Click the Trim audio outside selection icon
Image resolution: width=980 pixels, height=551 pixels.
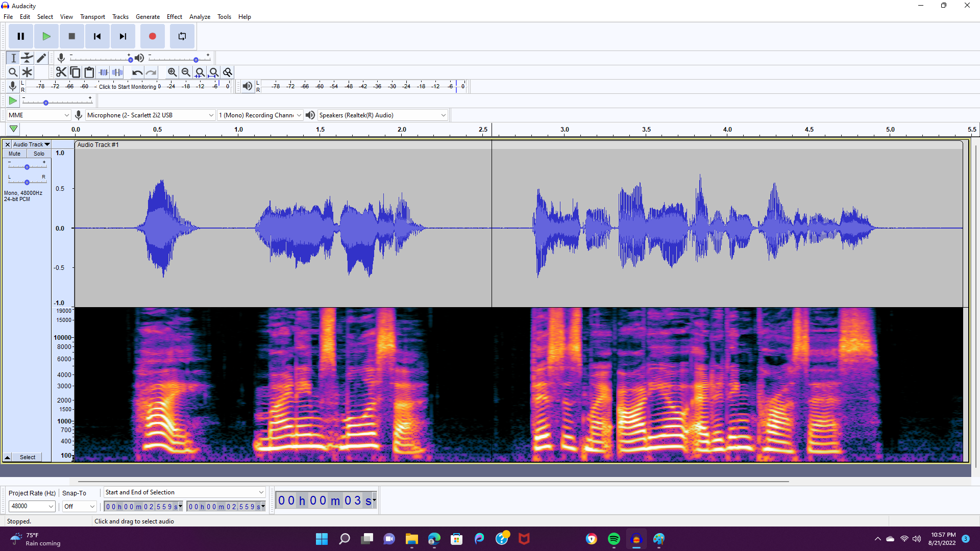(103, 72)
